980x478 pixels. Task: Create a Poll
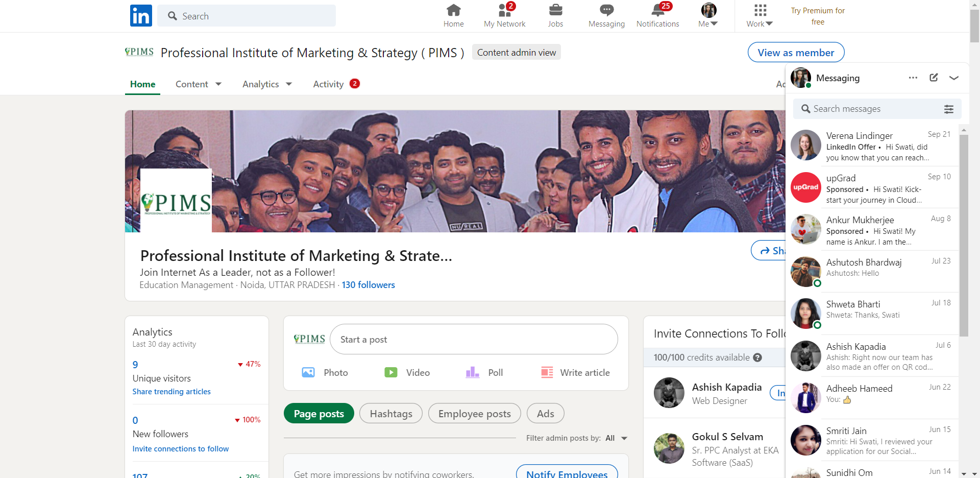(484, 373)
